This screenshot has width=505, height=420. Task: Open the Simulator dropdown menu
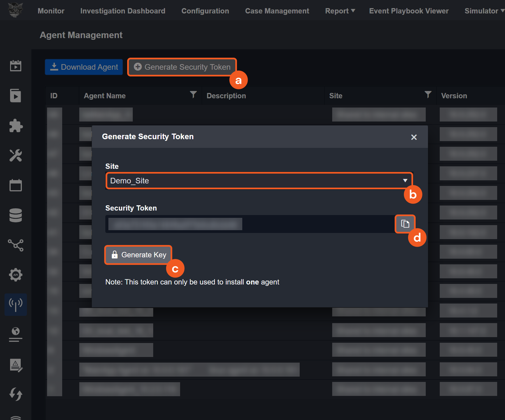(x=484, y=11)
